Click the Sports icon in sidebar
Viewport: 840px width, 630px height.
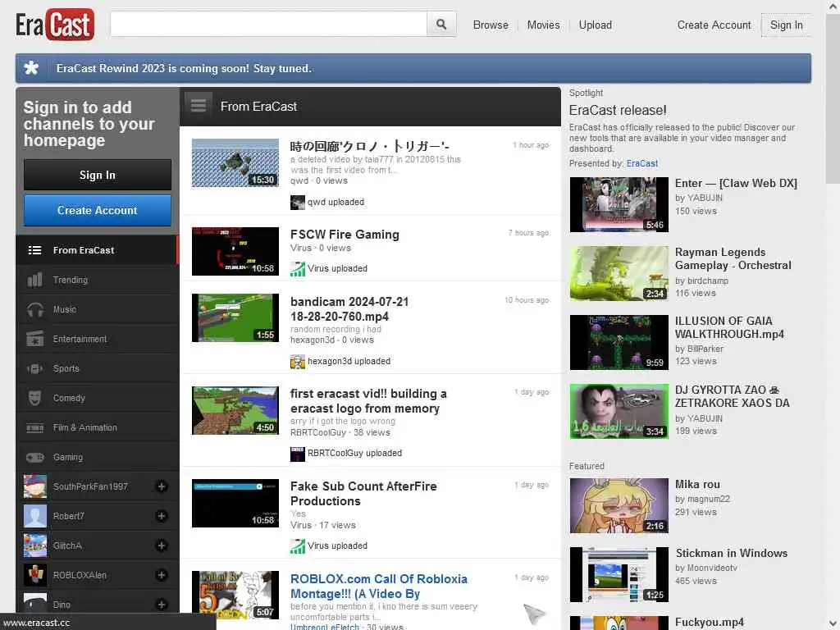coord(34,368)
